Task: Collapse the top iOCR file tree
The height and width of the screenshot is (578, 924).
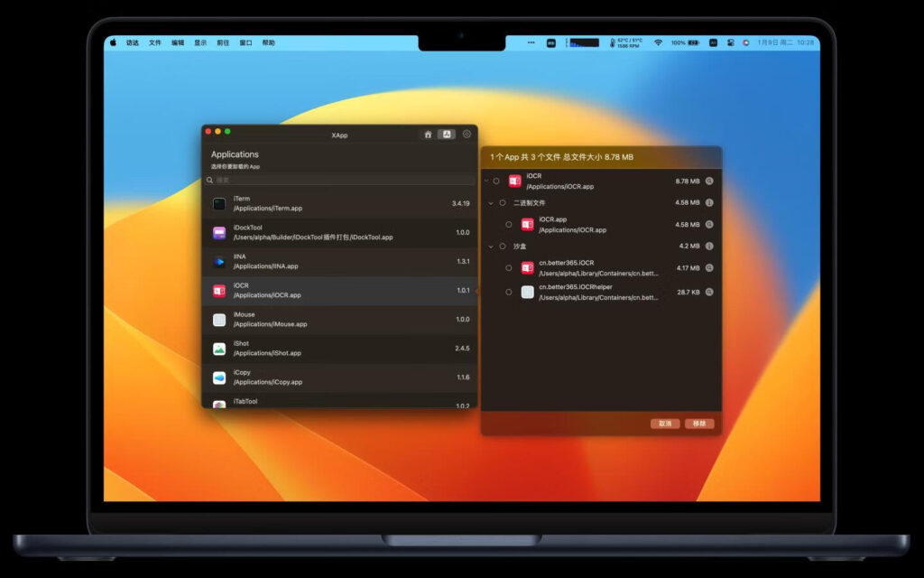Action: (x=485, y=180)
